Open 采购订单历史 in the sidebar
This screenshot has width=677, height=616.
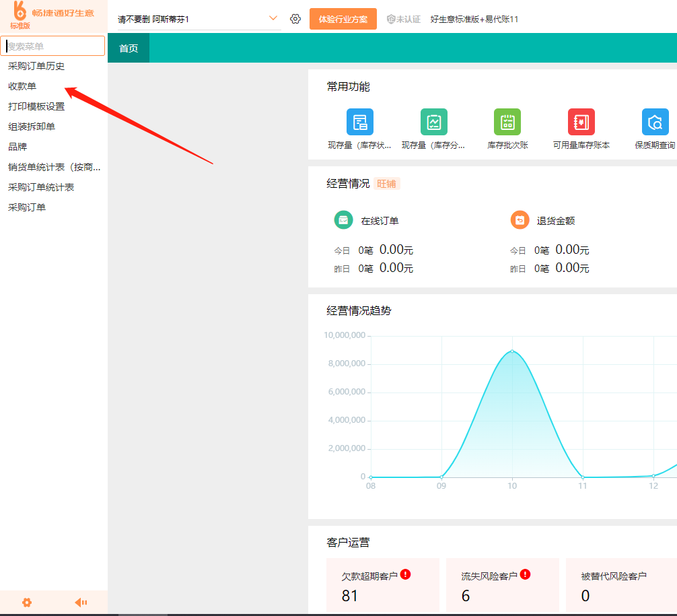pos(36,66)
